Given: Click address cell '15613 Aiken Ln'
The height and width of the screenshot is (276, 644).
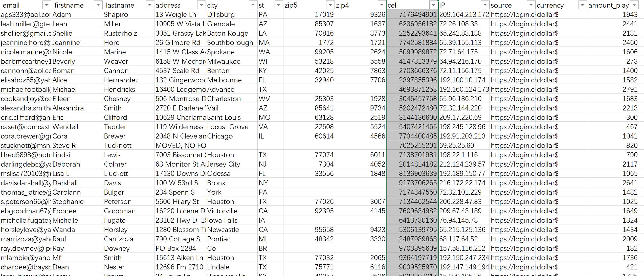Looking at the screenshot, I should 180,258.
